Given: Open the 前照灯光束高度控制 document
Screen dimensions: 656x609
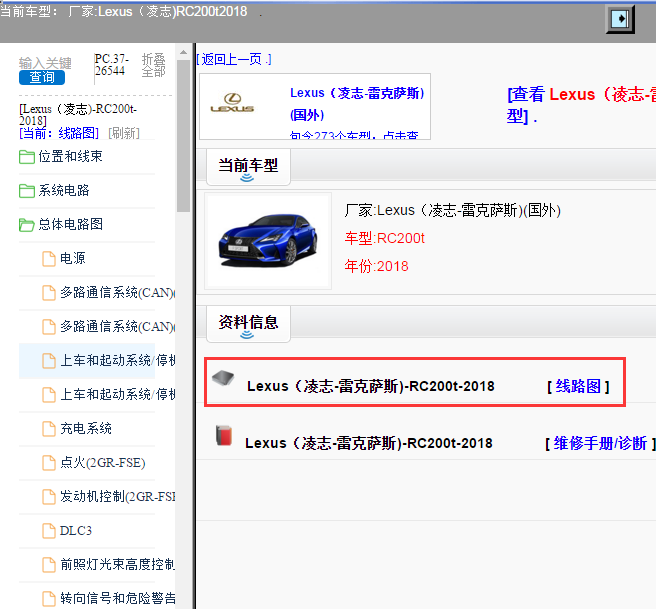Looking at the screenshot, I should pyautogui.click(x=118, y=564).
